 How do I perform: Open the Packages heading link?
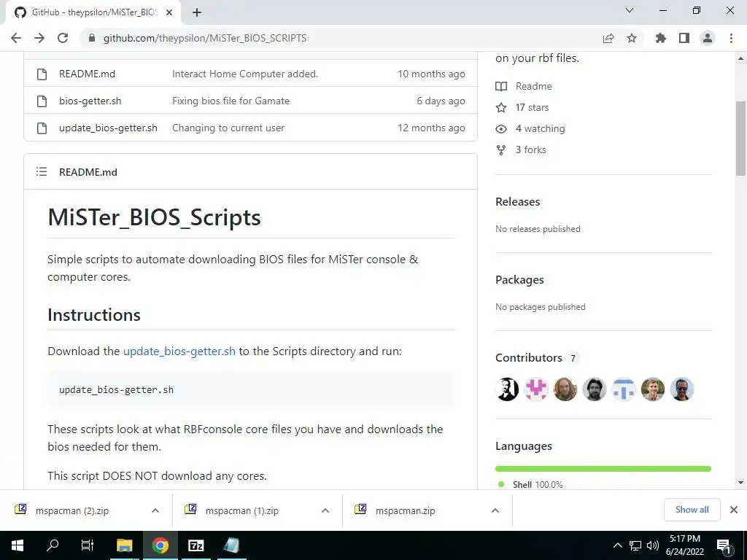(x=519, y=280)
